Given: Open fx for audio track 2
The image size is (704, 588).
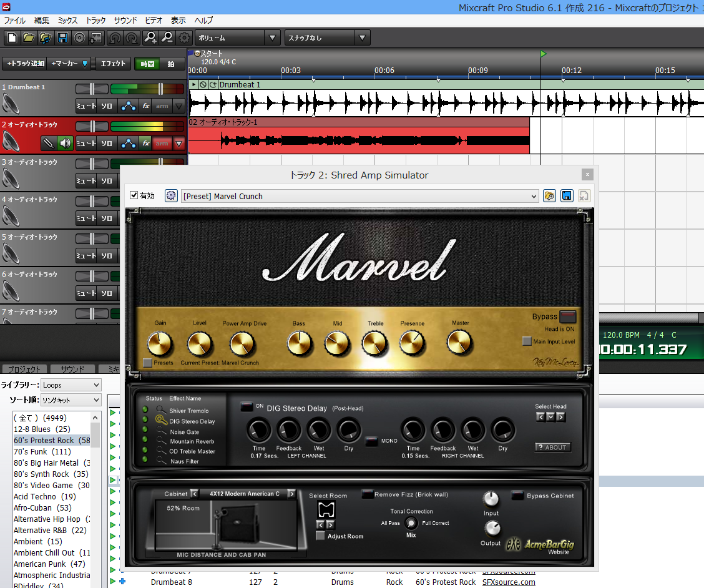Looking at the screenshot, I should coord(146,144).
